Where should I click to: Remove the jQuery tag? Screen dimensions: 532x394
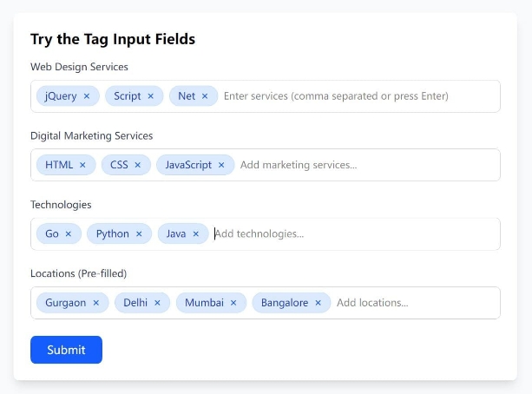pos(87,96)
